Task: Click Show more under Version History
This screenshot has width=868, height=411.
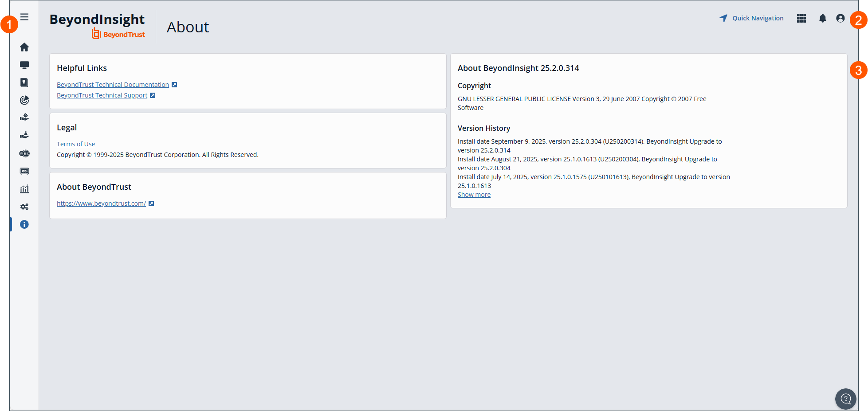Action: coord(474,195)
